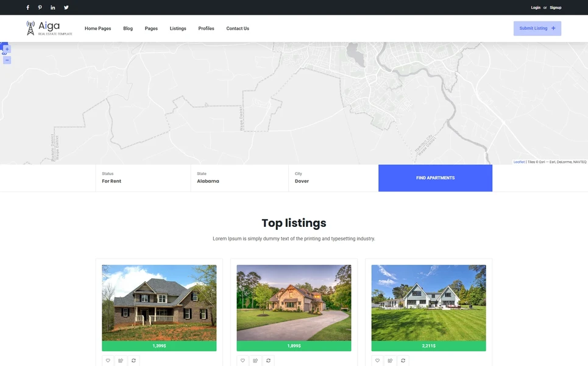Image resolution: width=588 pixels, height=366 pixels.
Task: Toggle favorite heart on the 2,211$ listing
Action: click(x=377, y=361)
